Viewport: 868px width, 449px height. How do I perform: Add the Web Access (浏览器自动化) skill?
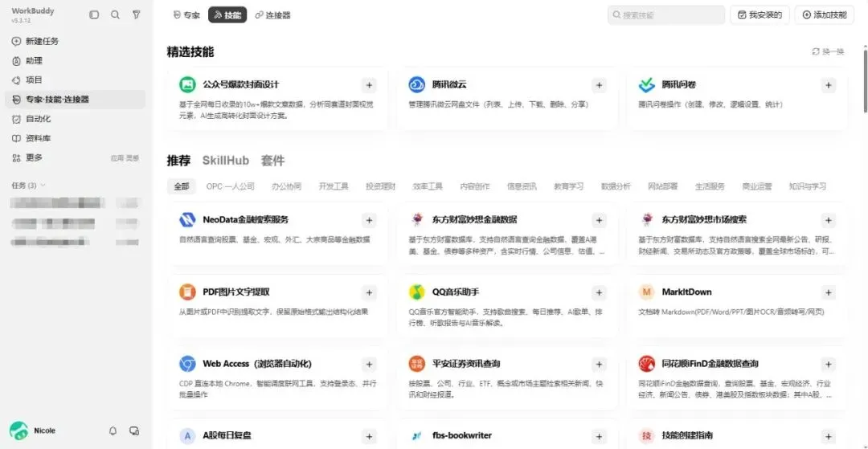pos(369,365)
